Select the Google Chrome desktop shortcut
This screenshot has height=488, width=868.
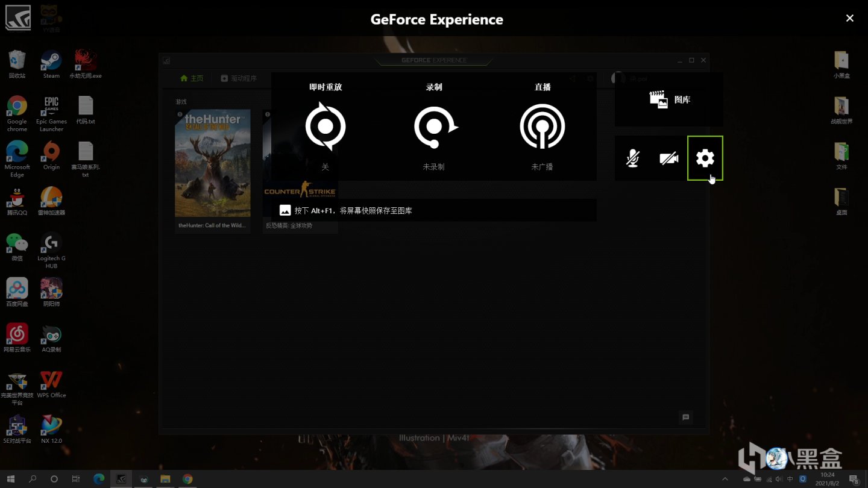pos(17,113)
